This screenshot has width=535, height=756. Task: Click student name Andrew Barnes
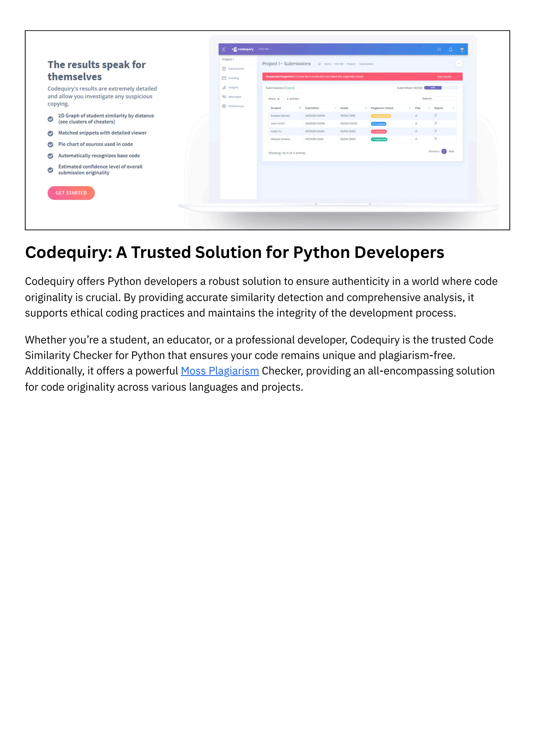pyautogui.click(x=280, y=116)
